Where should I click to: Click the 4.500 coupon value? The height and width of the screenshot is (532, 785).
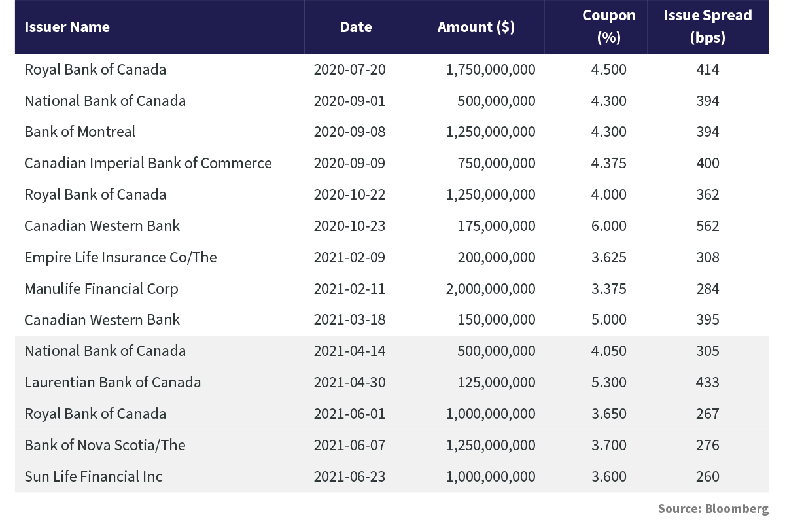tap(608, 69)
